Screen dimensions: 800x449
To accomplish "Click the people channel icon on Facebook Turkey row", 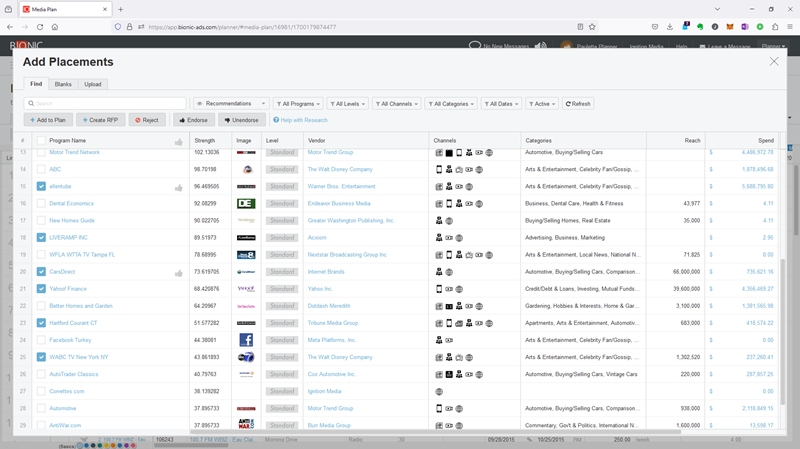I will pyautogui.click(x=439, y=340).
